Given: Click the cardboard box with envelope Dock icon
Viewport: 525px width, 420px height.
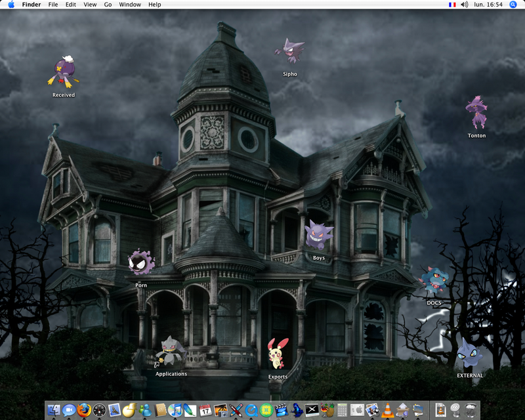Looking at the screenshot, I should pyautogui.click(x=403, y=410).
